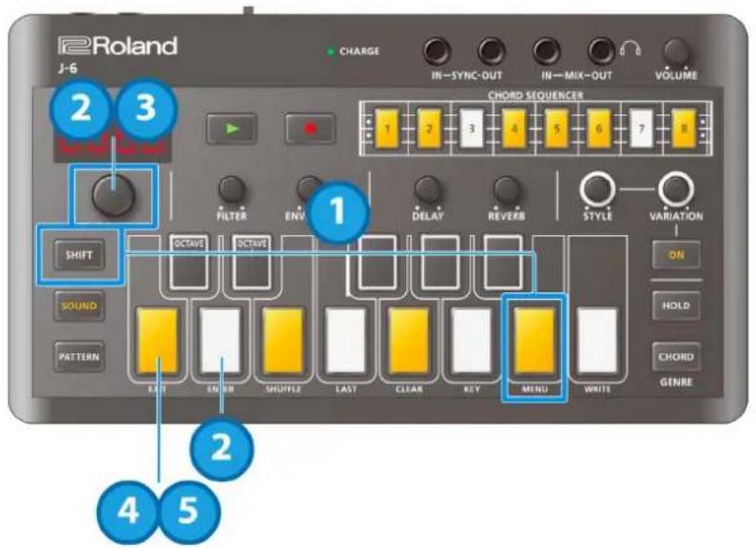
Task: Click the CHORD / GENRE button
Action: 676,357
